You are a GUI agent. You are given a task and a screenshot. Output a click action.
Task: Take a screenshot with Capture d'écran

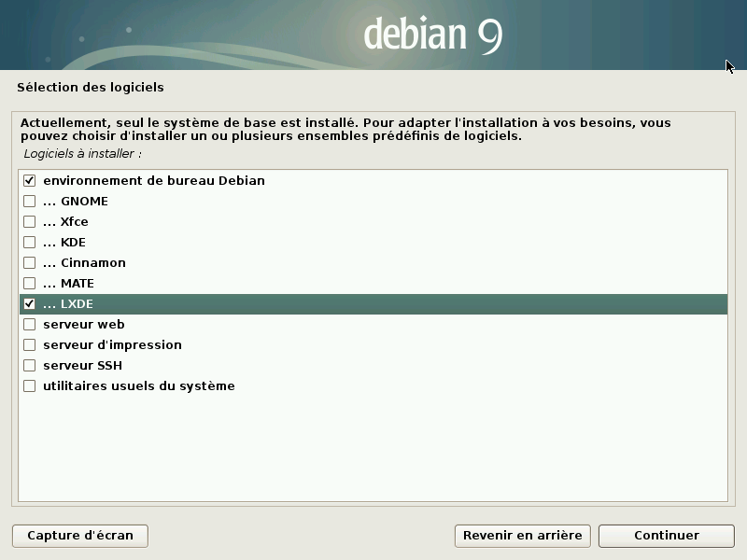point(80,536)
